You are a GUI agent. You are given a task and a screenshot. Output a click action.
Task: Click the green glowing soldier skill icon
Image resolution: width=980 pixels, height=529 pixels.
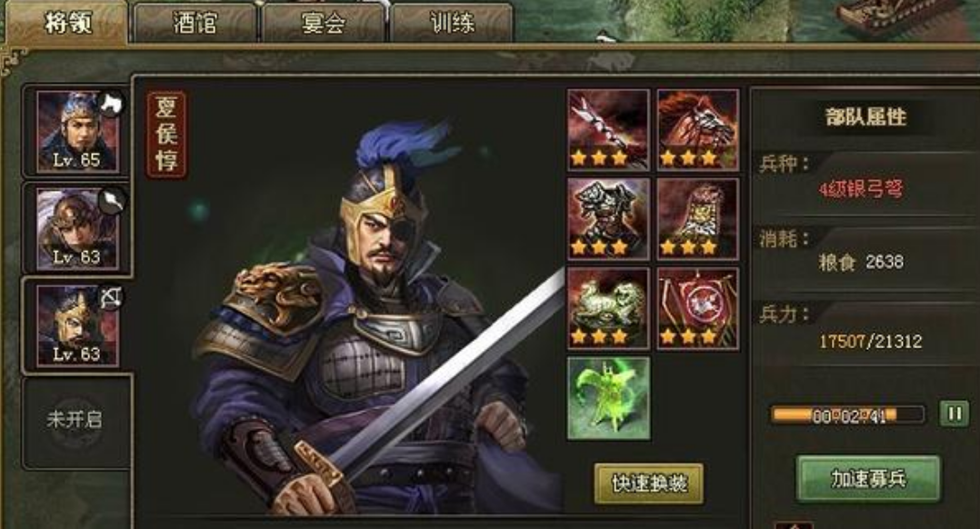[x=608, y=398]
